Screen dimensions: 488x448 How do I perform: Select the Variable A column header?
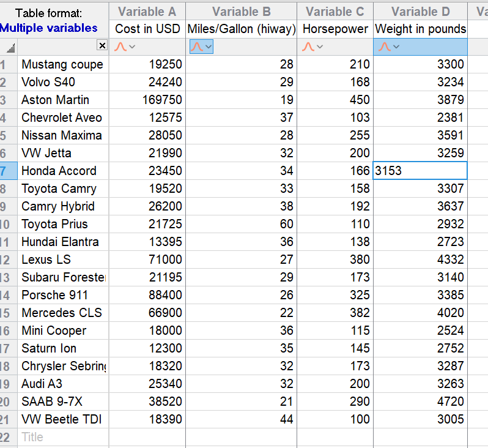147,11
